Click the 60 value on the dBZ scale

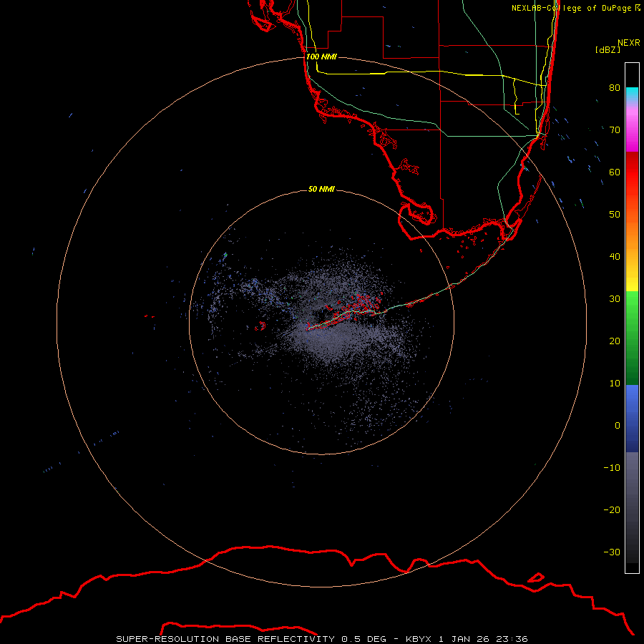[615, 172]
